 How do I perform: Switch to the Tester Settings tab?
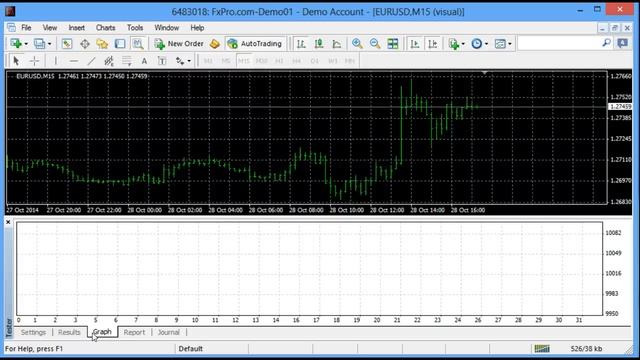(33, 332)
